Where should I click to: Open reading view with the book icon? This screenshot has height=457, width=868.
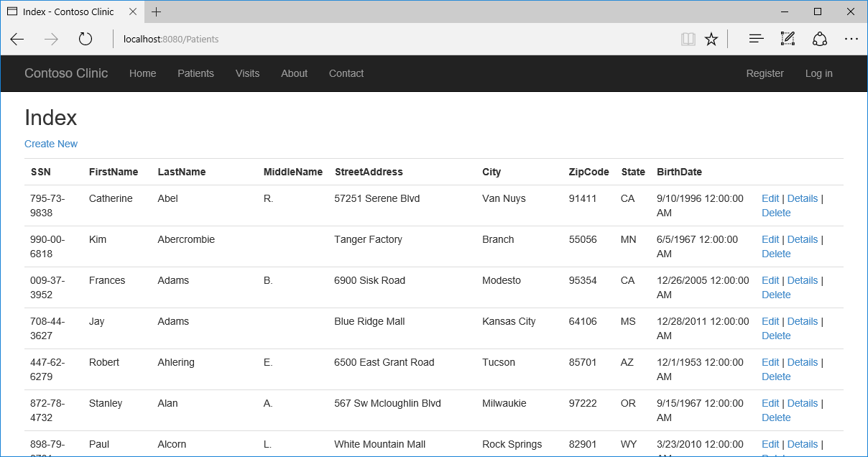(688, 39)
